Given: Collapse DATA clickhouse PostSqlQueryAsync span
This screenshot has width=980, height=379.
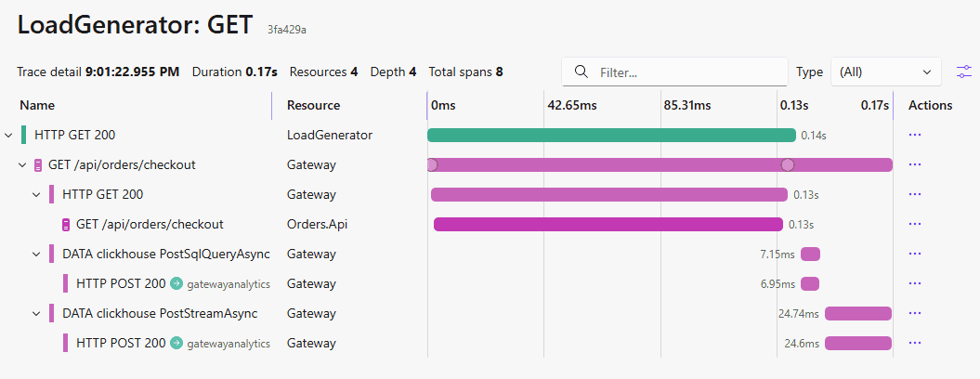Looking at the screenshot, I should (x=36, y=254).
